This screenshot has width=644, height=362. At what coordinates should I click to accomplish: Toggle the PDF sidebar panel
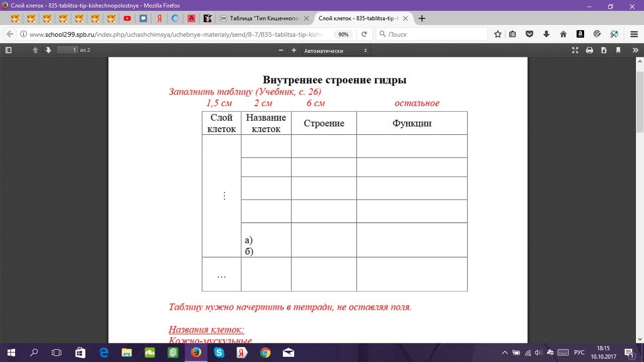8,50
